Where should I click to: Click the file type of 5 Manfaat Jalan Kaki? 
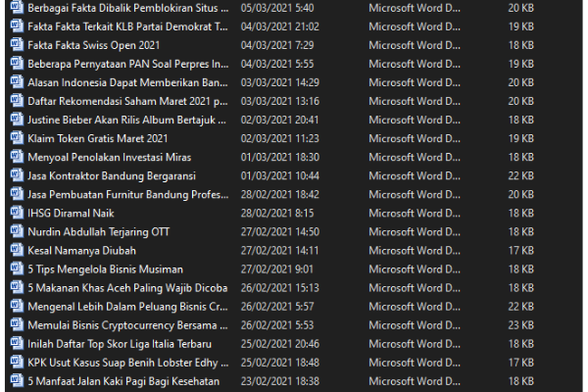[415, 381]
